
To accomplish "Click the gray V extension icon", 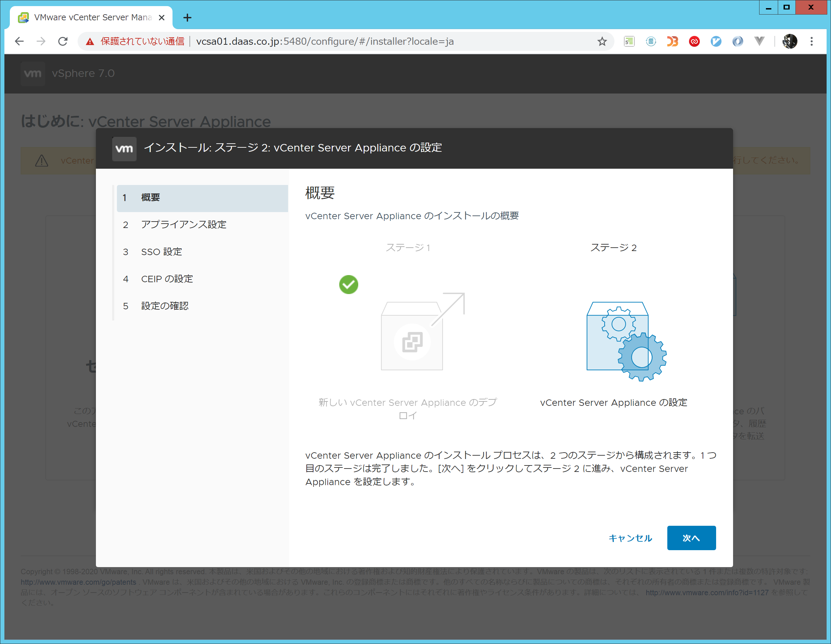I will click(x=759, y=41).
